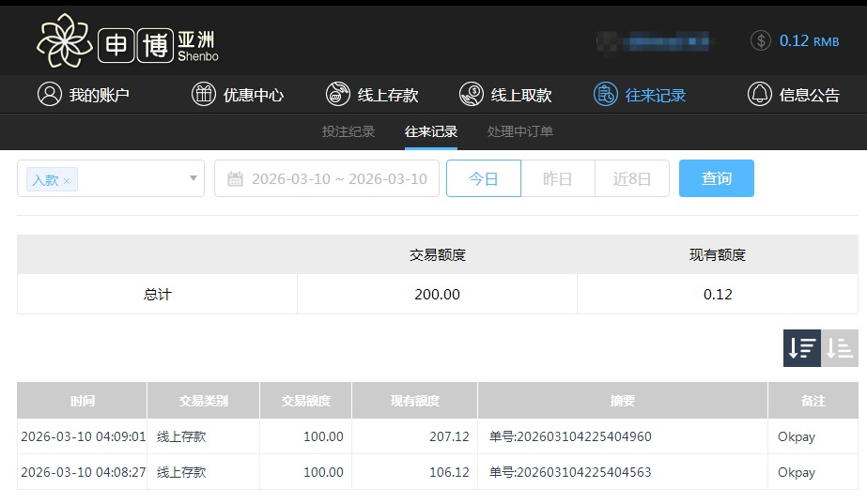Open 优惠中心 menu item
867x504 pixels.
tap(238, 95)
